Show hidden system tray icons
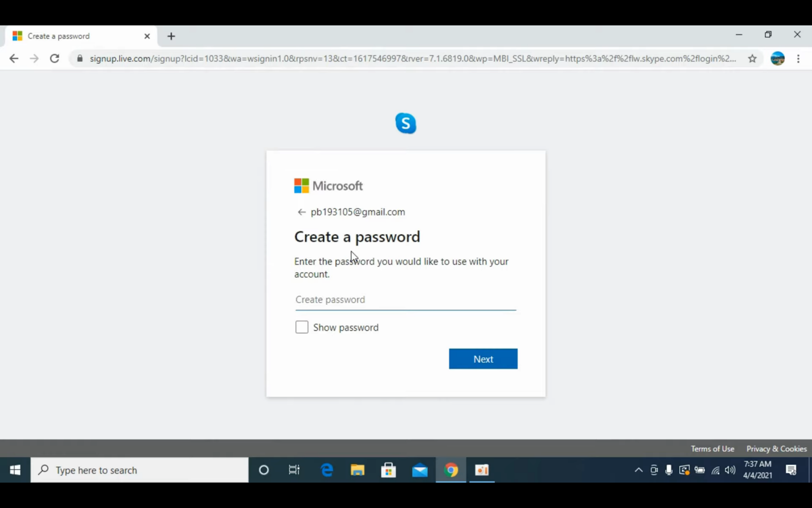The width and height of the screenshot is (812, 508). pyautogui.click(x=638, y=470)
